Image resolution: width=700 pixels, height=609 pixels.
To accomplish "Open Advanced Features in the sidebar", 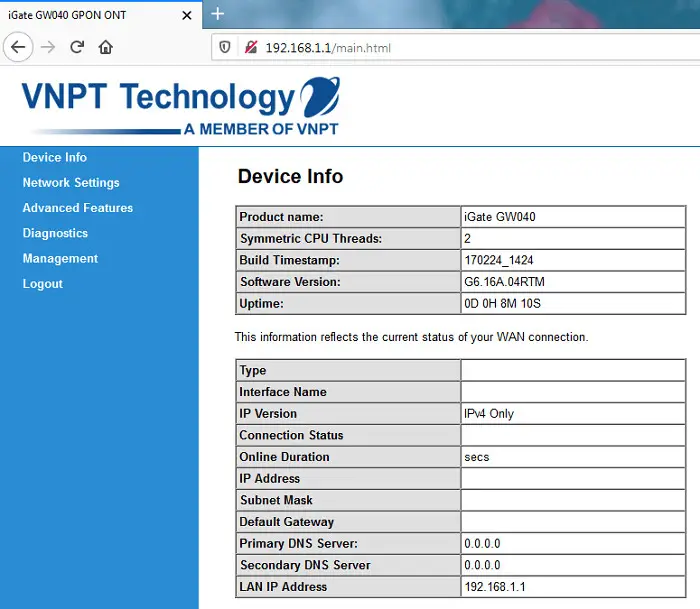I will 78,208.
